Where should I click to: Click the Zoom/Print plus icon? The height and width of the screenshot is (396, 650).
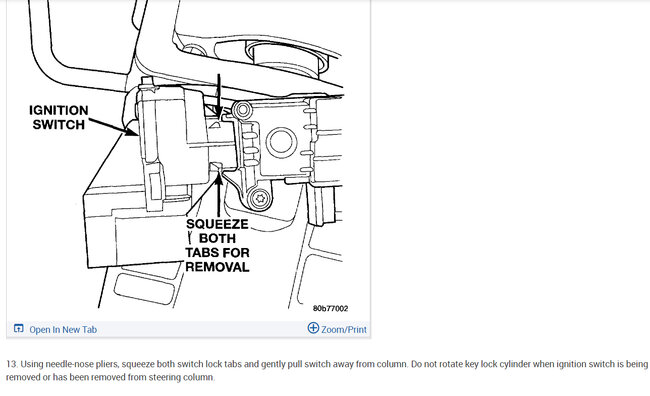[313, 328]
